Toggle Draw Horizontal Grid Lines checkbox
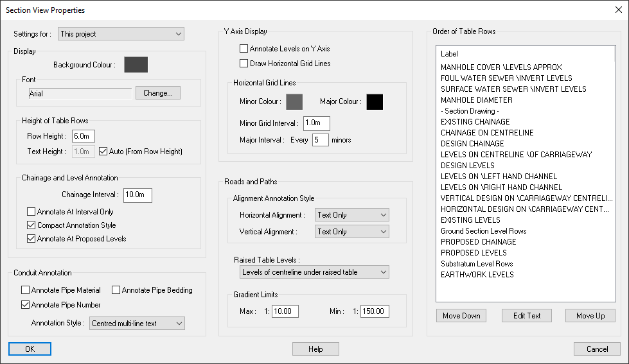Viewport: 629px width, 364px height. click(244, 64)
